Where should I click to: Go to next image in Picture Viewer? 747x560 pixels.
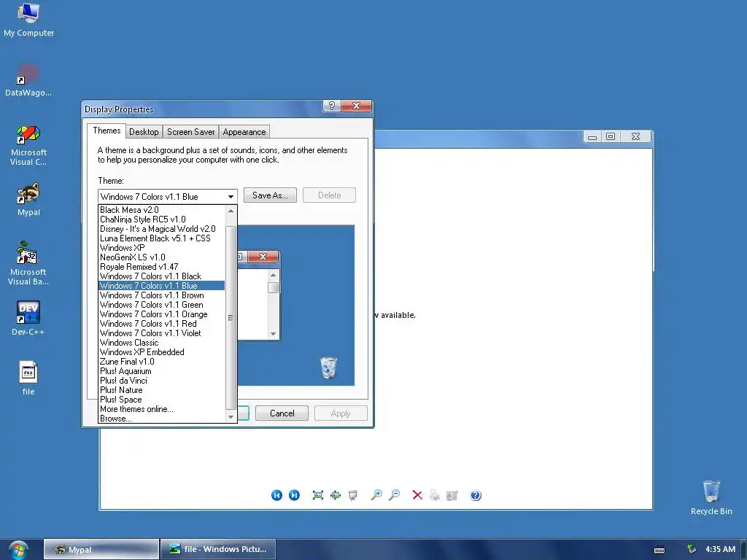pos(295,495)
